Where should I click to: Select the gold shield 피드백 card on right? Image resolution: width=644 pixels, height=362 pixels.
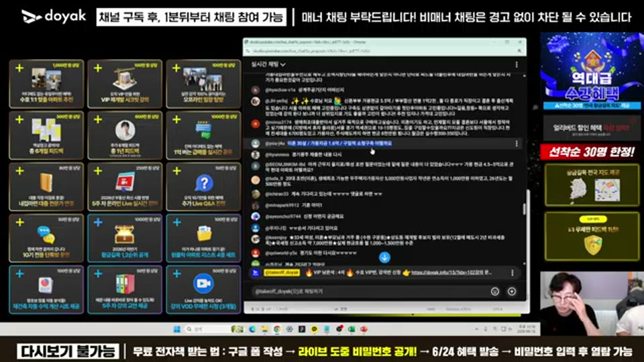[x=592, y=236]
